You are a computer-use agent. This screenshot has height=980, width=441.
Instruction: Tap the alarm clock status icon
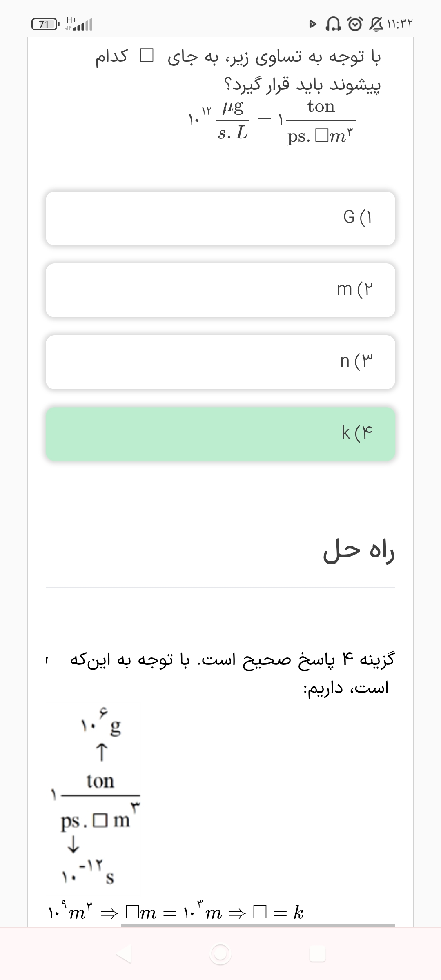[x=354, y=24]
